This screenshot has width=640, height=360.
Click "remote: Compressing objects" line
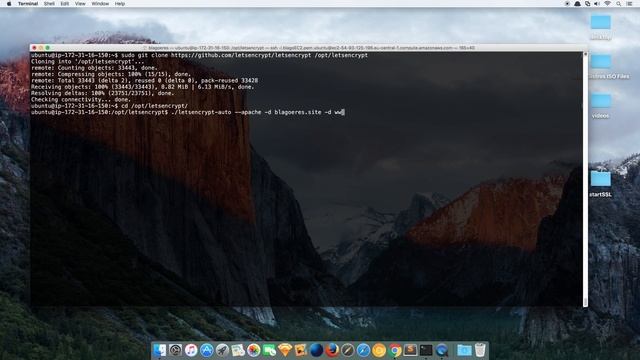point(111,74)
